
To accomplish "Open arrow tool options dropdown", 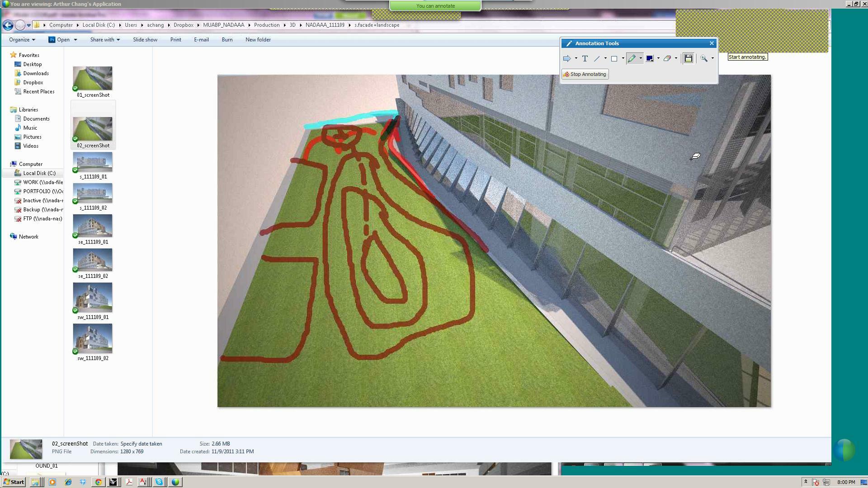I will point(576,58).
